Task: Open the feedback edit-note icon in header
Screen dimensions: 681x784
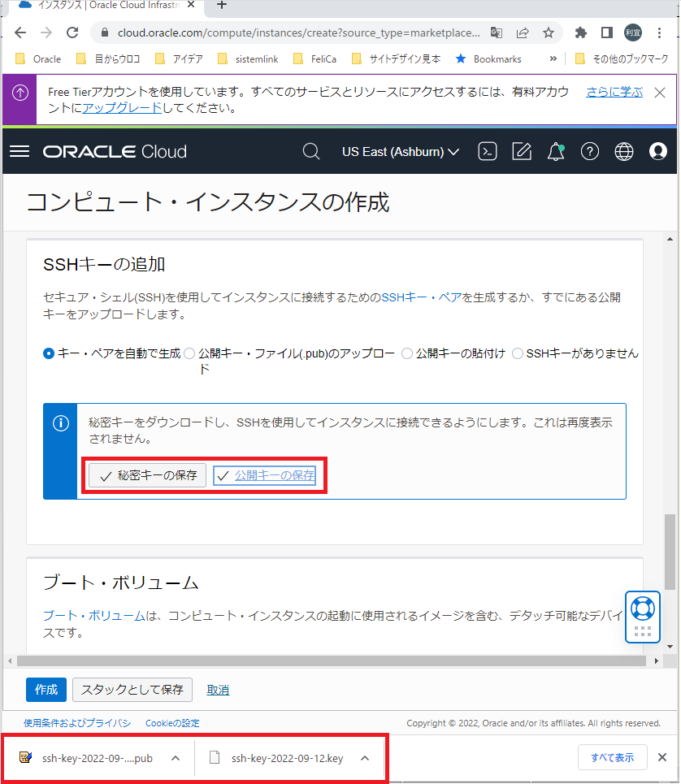Action: [x=522, y=151]
